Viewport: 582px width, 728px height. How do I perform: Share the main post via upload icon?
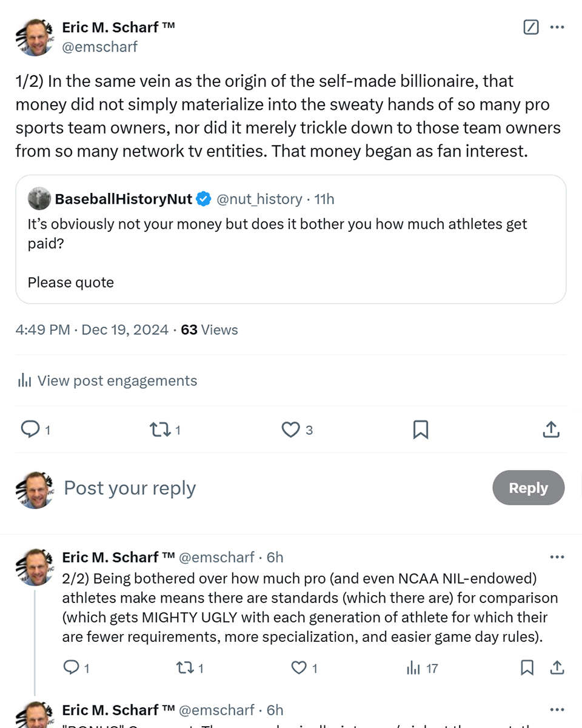tap(550, 430)
